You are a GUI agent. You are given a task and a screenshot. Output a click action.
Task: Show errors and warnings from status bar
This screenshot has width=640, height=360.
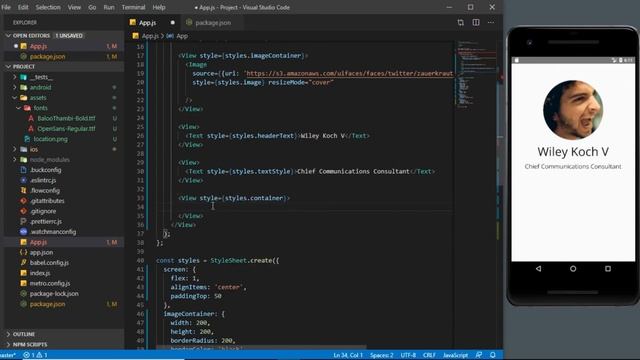point(35,355)
